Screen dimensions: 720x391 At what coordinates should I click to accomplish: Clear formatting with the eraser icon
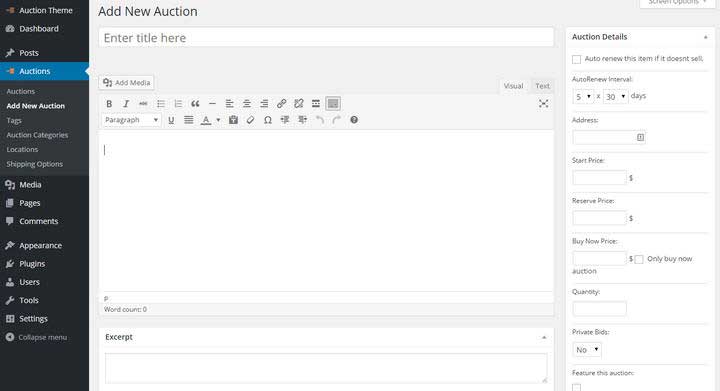click(x=250, y=120)
